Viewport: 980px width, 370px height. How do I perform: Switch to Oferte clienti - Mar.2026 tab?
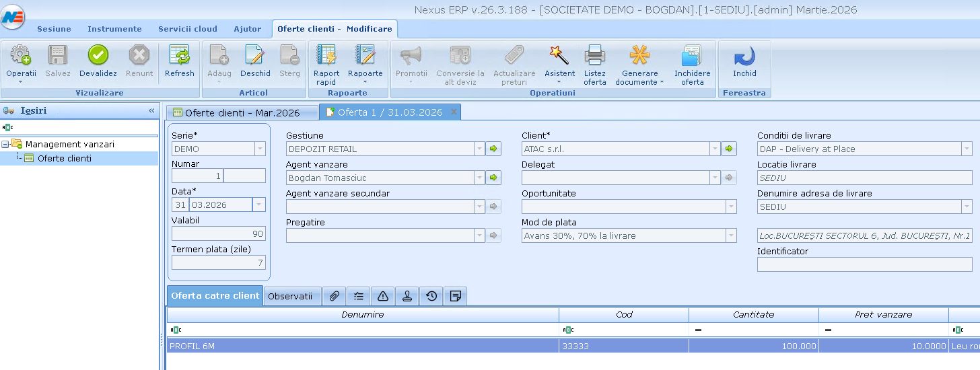point(242,112)
